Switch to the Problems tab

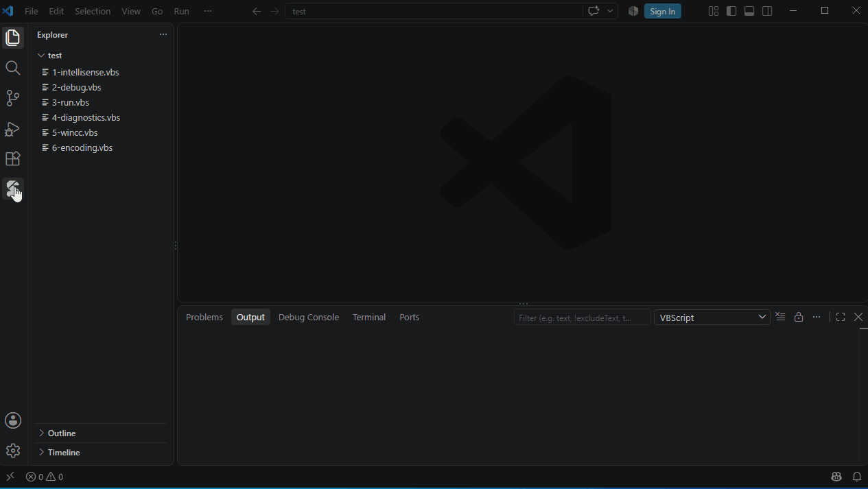[204, 317]
